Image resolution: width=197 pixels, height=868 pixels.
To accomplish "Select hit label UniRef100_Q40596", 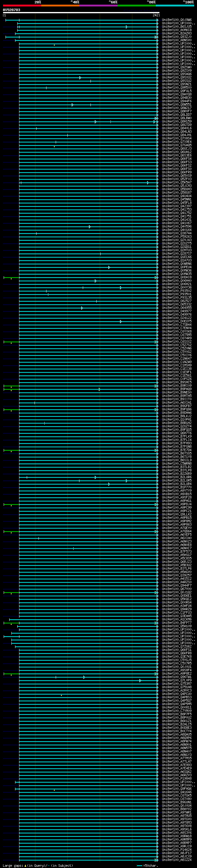I will [x=177, y=226].
